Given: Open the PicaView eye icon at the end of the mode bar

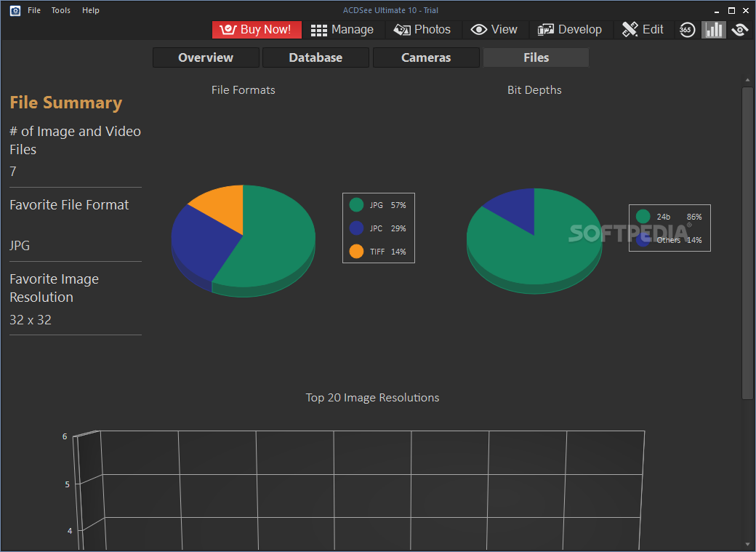Looking at the screenshot, I should coord(739,30).
